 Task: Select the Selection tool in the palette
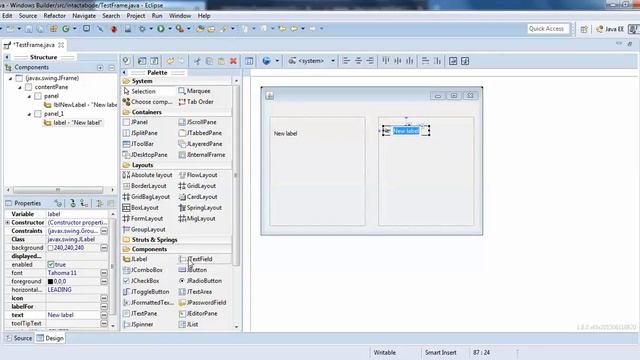pos(140,91)
